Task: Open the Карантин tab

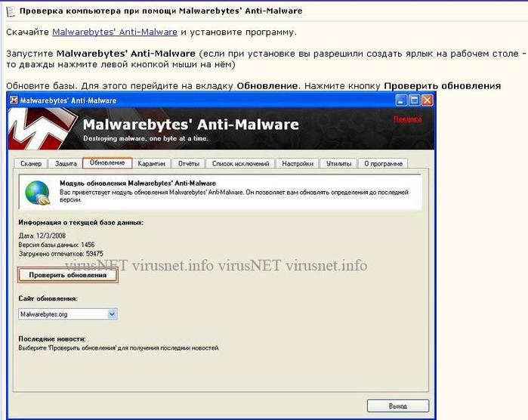Action: (x=152, y=164)
